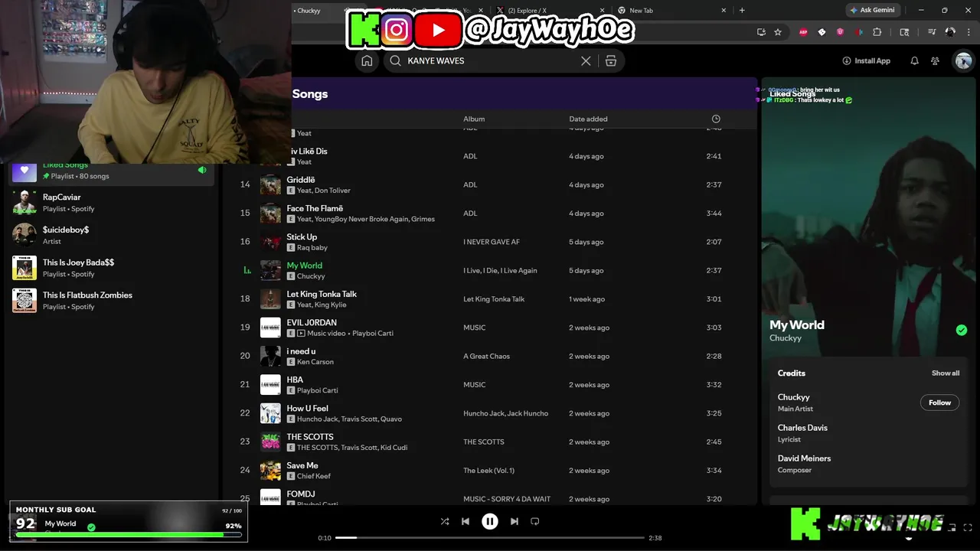Open Chrome's three-dot menu
Image resolution: width=980 pixels, height=551 pixels.
969,32
